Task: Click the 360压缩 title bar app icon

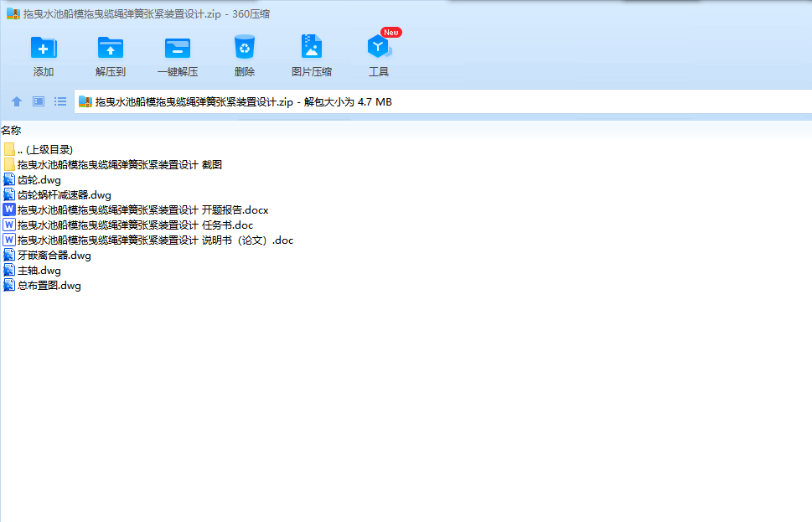Action: [x=13, y=14]
